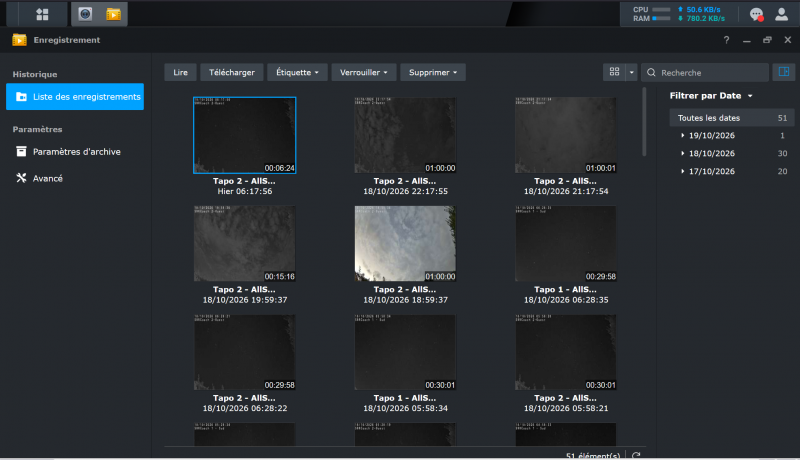The width and height of the screenshot is (800, 460).
Task: Select the Enregistrement app taskbar icon
Action: (113, 14)
